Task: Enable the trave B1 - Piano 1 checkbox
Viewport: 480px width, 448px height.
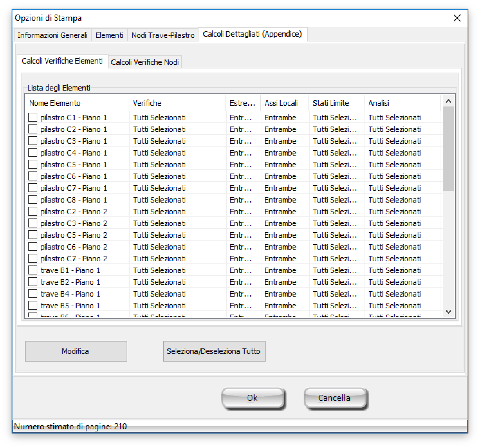Action: coord(33,270)
